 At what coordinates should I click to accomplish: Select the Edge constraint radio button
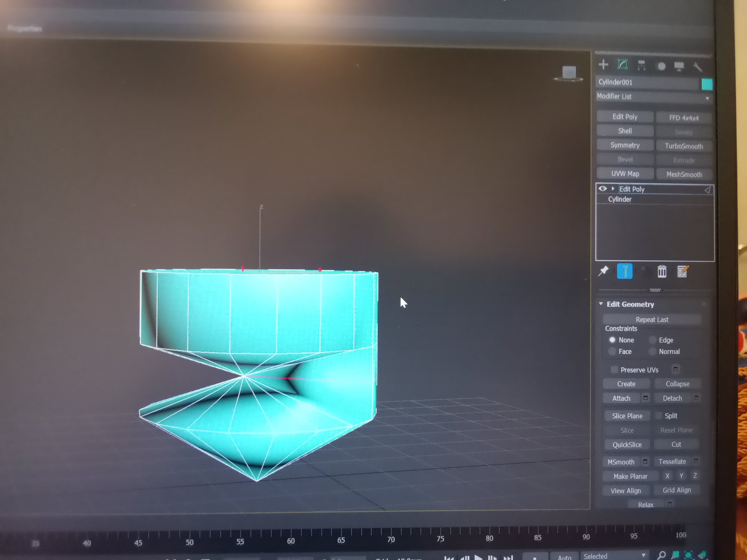coord(652,340)
